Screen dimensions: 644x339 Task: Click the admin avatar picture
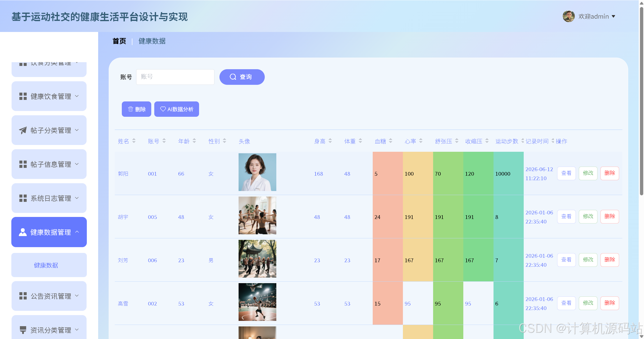point(569,16)
